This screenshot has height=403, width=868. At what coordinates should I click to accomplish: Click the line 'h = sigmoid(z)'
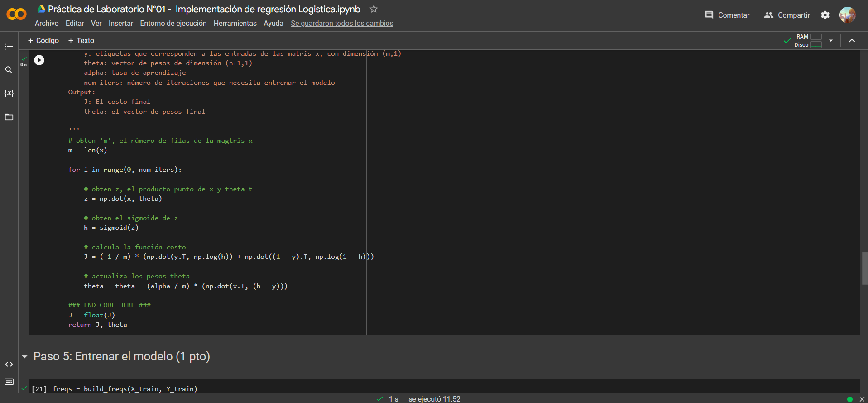pyautogui.click(x=111, y=228)
